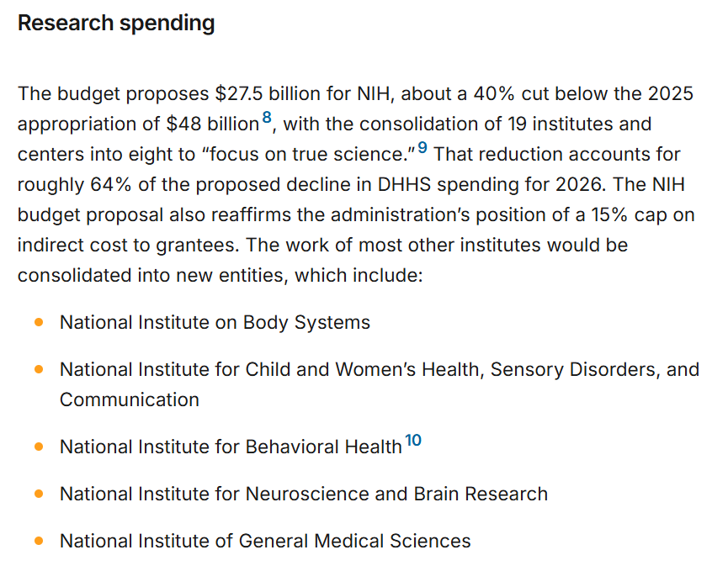Click "National Institute of General Medical Sciences"
Screen dimensions: 728x571
point(265,541)
